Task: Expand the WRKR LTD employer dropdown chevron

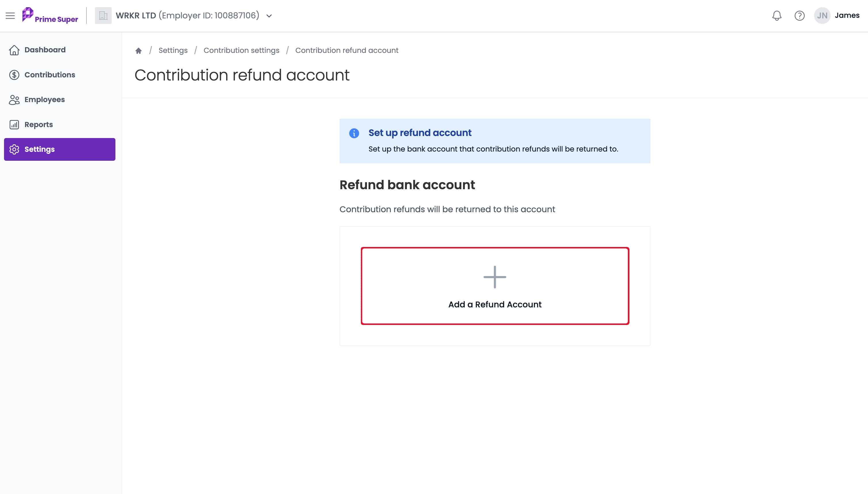Action: 269,16
